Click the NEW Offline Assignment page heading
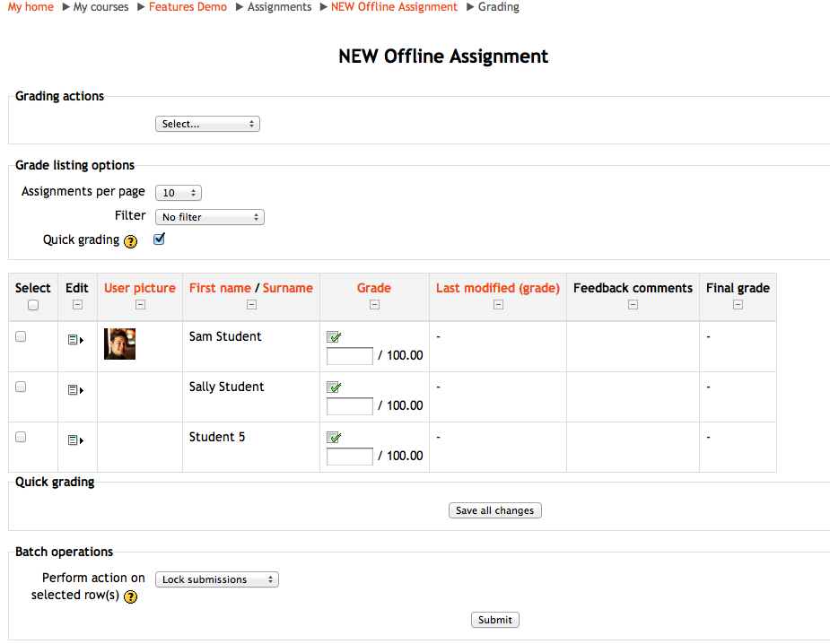 point(443,57)
